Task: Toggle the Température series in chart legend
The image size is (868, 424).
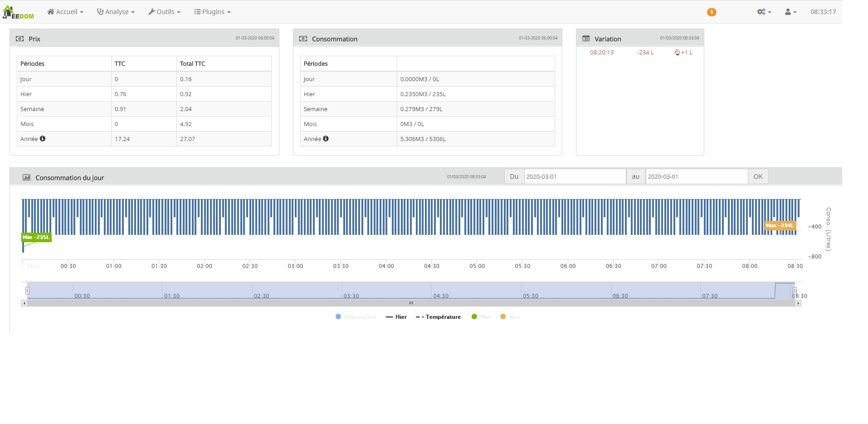Action: click(x=439, y=317)
